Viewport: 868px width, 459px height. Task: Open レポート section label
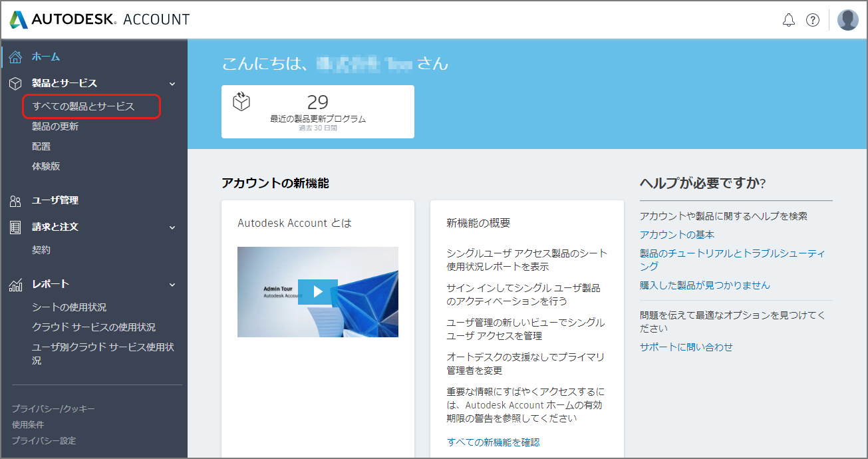[51, 284]
